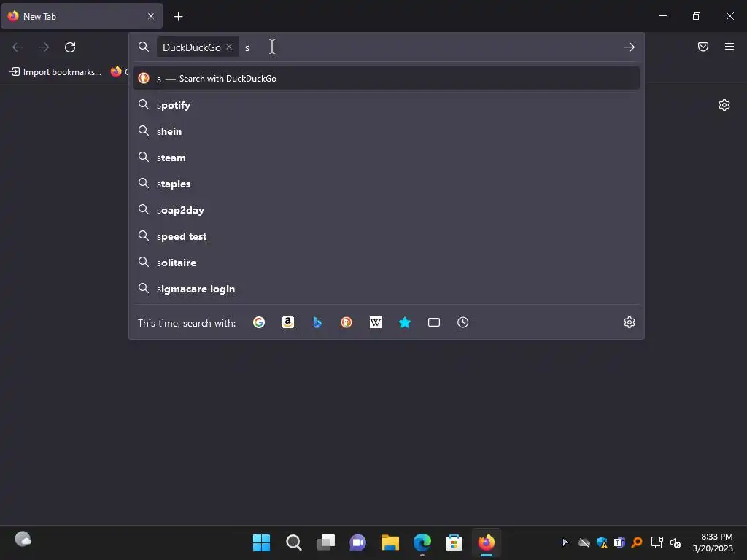The height and width of the screenshot is (560, 747).
Task: Search history using the clock icon
Action: point(462,322)
